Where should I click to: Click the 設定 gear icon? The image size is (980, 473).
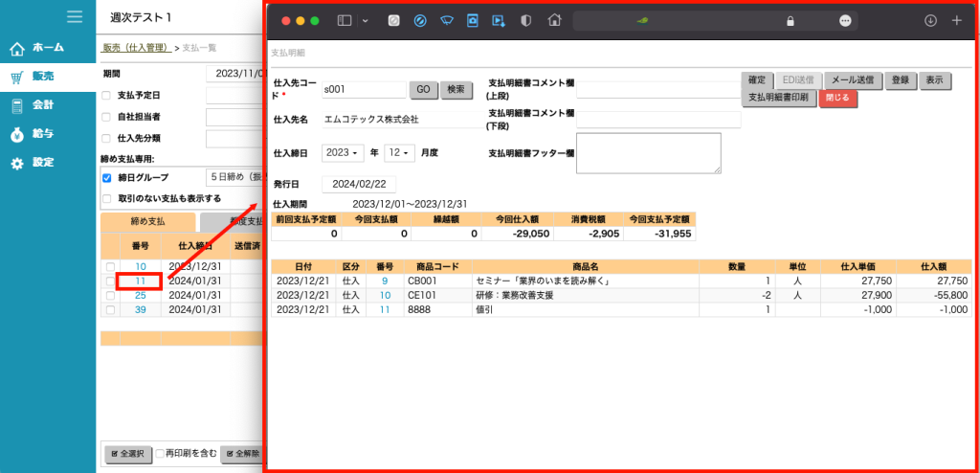[17, 164]
